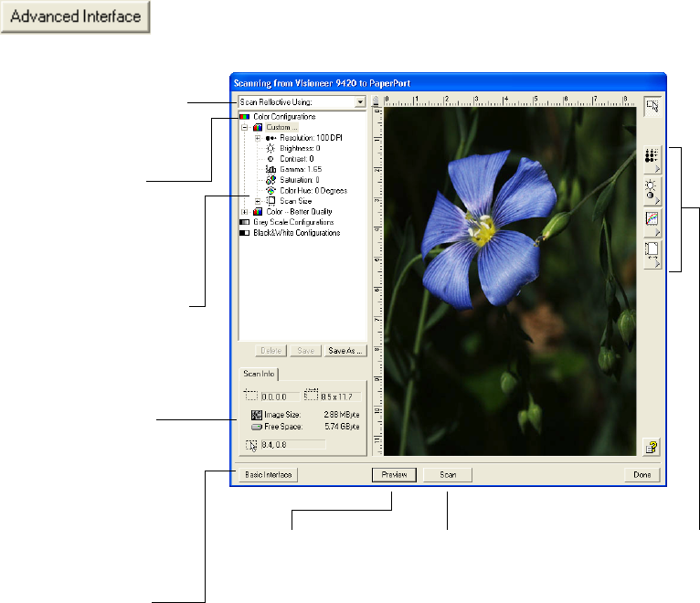Select Brightness: 0 in the tree
The height and width of the screenshot is (603, 700).
(299, 148)
